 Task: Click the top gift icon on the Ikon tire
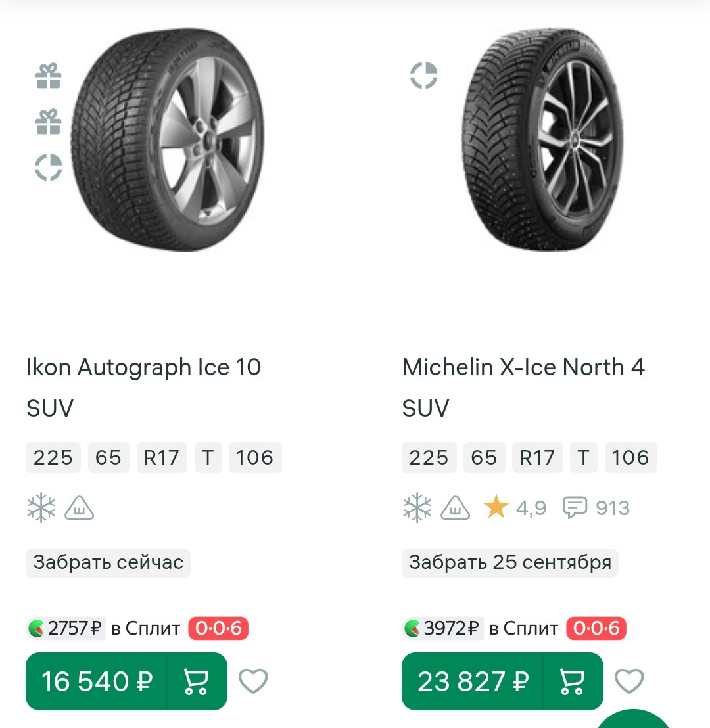48,76
